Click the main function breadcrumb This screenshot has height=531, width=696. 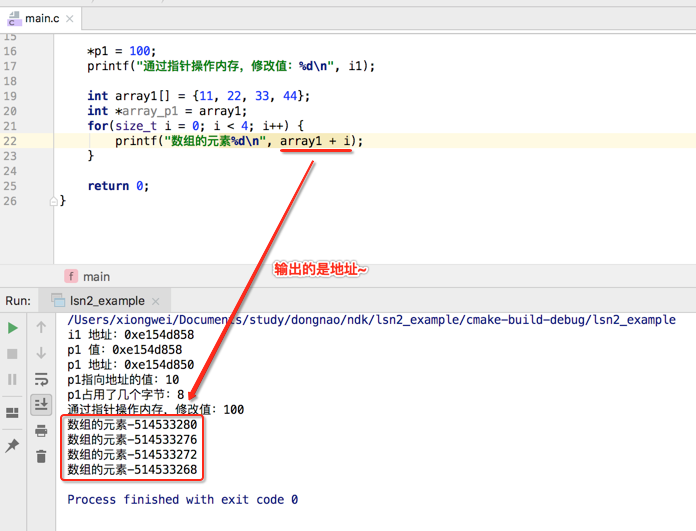96,277
